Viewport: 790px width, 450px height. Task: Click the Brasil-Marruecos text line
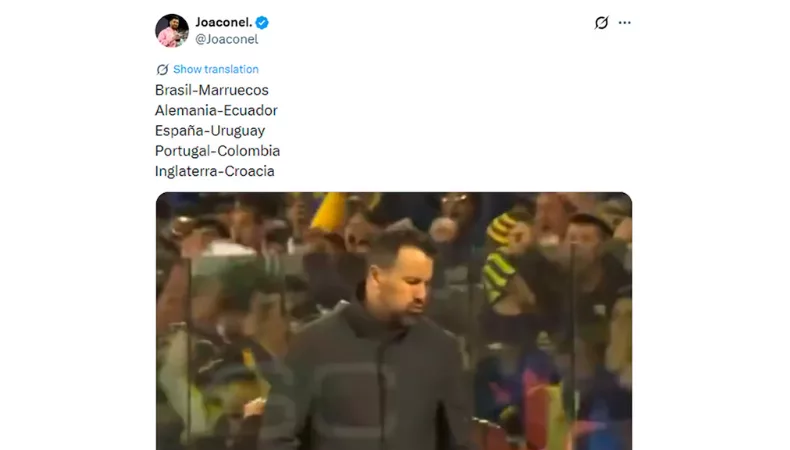[x=212, y=90]
